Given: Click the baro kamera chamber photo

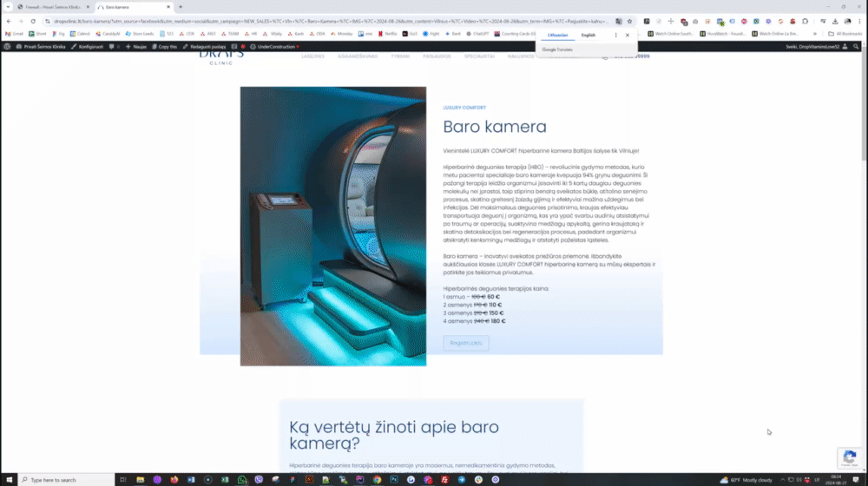Looking at the screenshot, I should (333, 226).
